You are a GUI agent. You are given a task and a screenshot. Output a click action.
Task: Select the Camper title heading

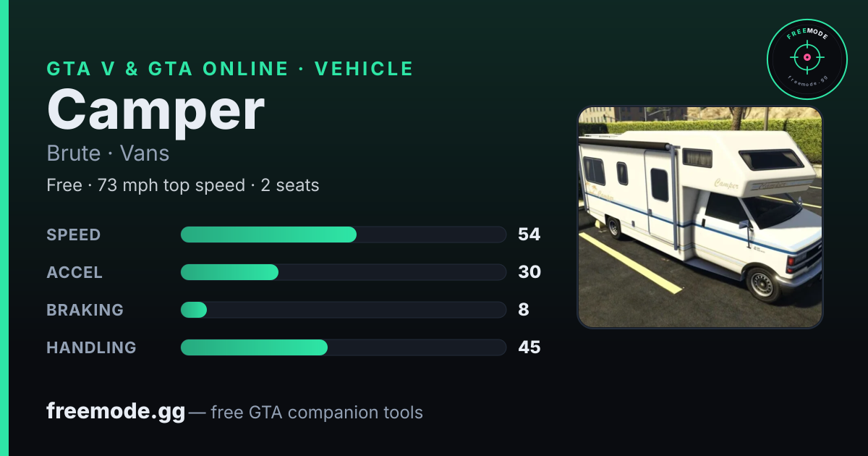(x=156, y=111)
